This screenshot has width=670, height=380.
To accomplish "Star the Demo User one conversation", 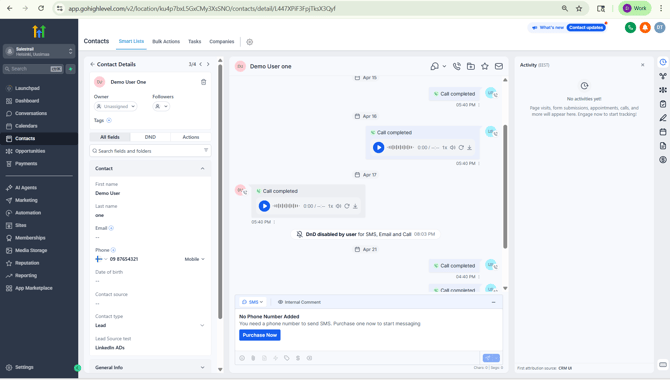I will tap(485, 66).
